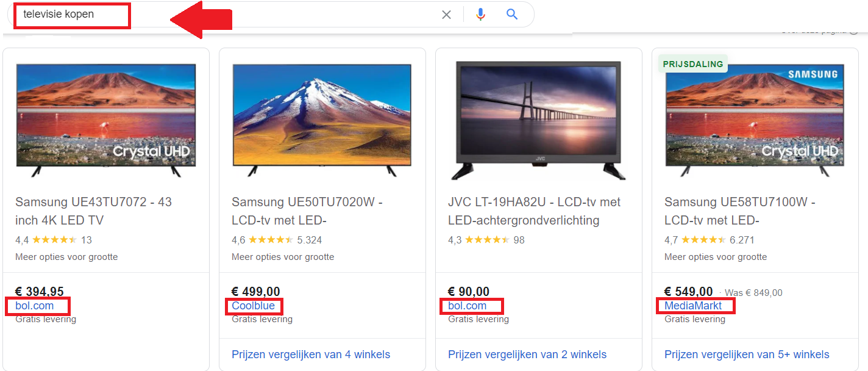868x371 pixels.
Task: Click bol.com link under the JVC tv
Action: click(x=466, y=306)
